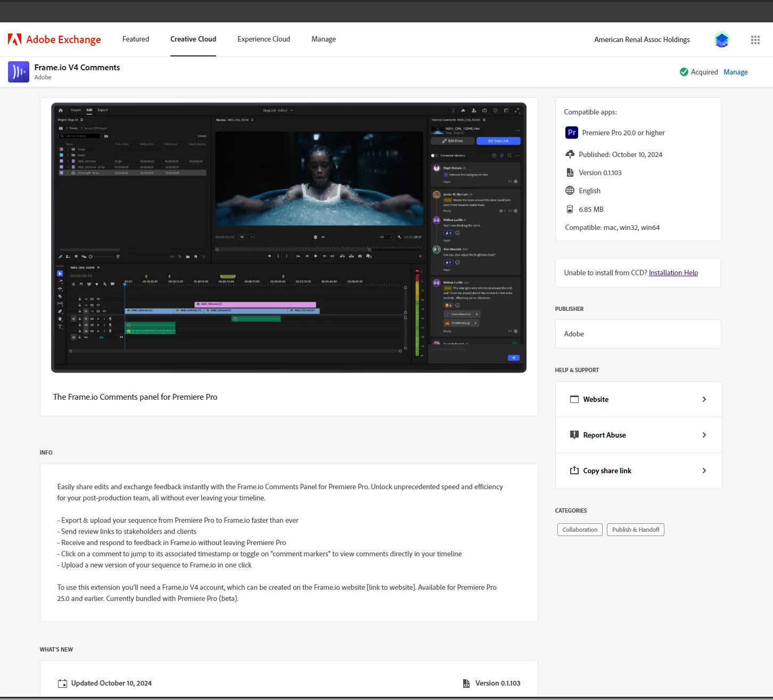Click the Adobe Exchange logo
Viewport: 773px width, 700px height.
coord(54,39)
